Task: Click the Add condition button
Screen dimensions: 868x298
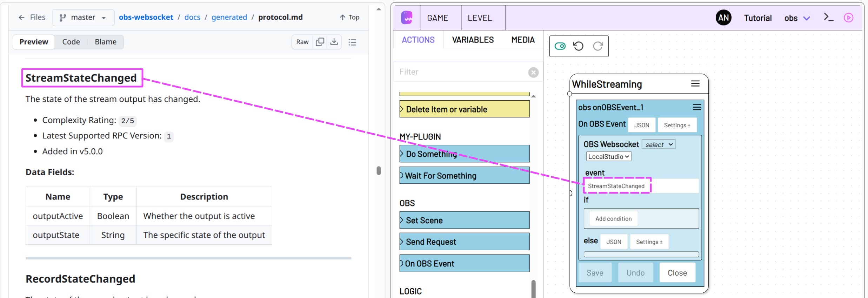Action: (x=613, y=219)
